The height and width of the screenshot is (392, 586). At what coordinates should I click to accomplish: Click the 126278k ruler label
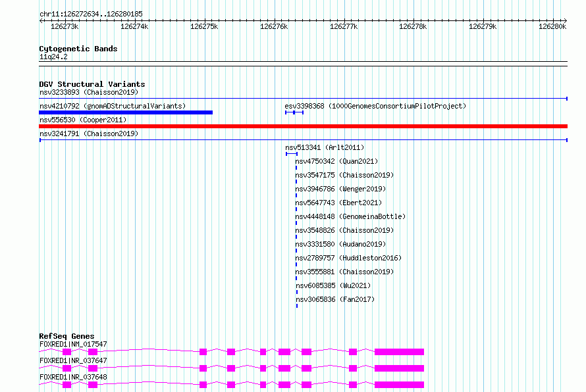(x=413, y=26)
